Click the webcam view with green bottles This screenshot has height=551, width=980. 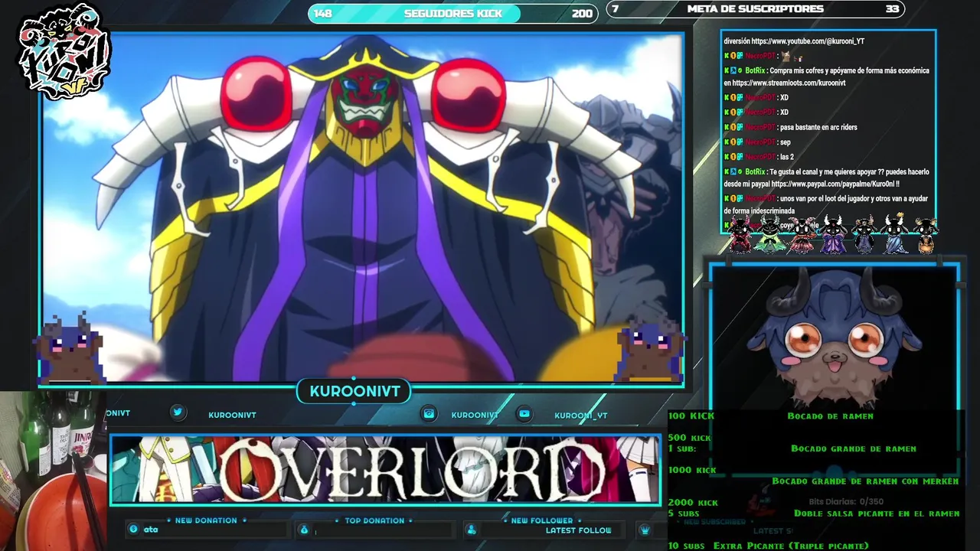tap(52, 471)
